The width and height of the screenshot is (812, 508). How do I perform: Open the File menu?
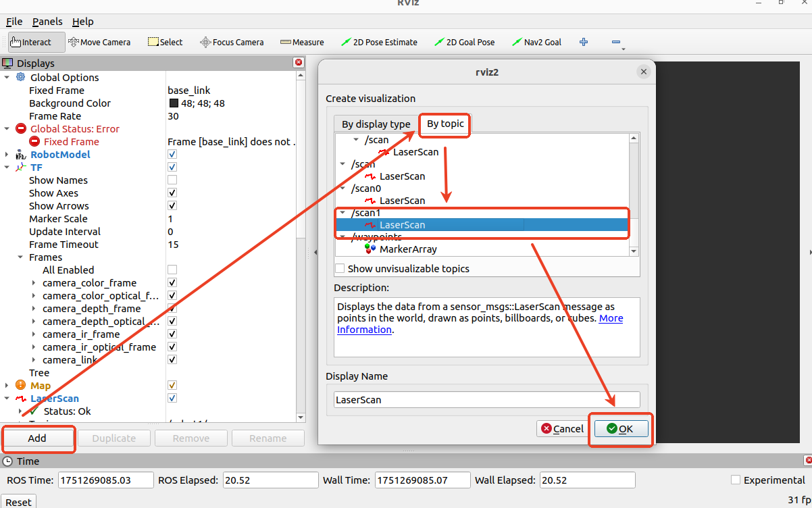pos(14,22)
